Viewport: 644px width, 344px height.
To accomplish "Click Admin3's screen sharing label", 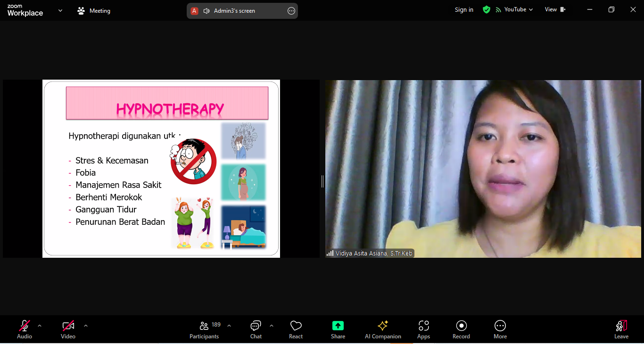I will coord(234,11).
